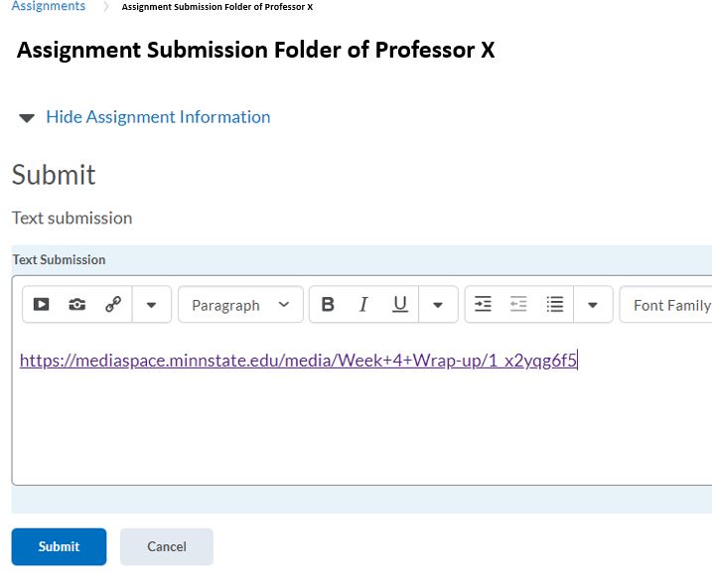The height and width of the screenshot is (588, 712).
Task: Open the Paragraph format dropdown
Action: 240,305
